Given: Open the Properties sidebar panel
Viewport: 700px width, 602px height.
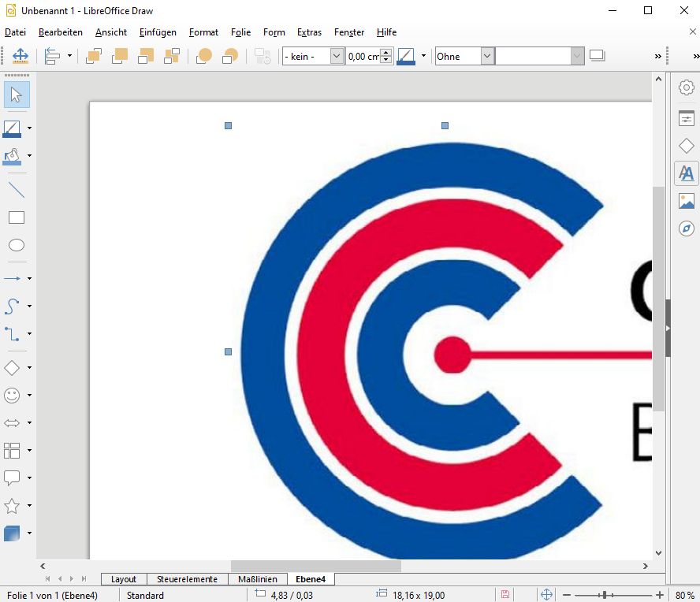Looking at the screenshot, I should pyautogui.click(x=687, y=118).
